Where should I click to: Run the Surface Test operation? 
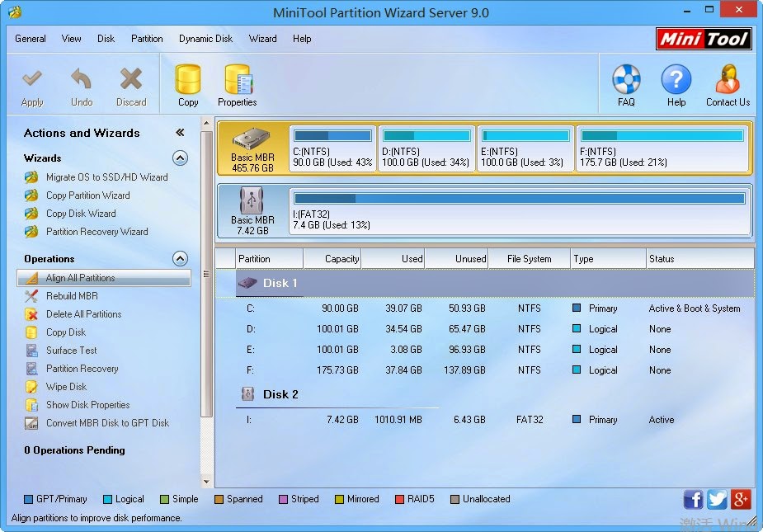(x=71, y=351)
